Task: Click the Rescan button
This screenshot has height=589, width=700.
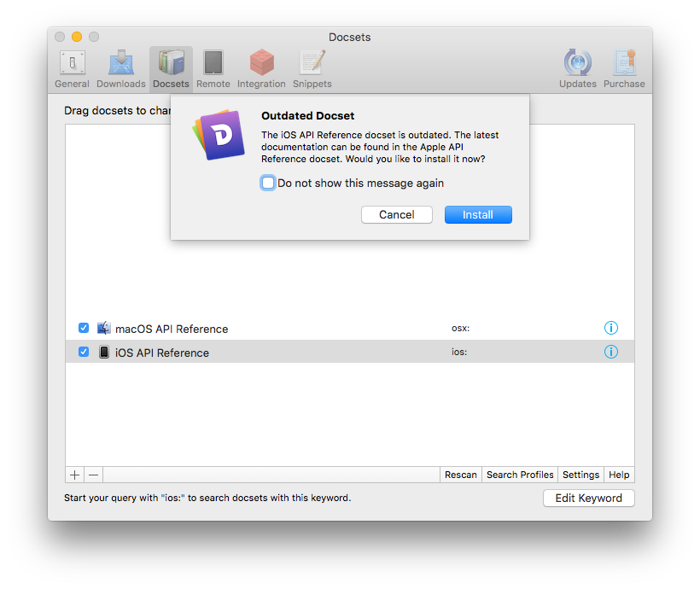Action: point(461,475)
